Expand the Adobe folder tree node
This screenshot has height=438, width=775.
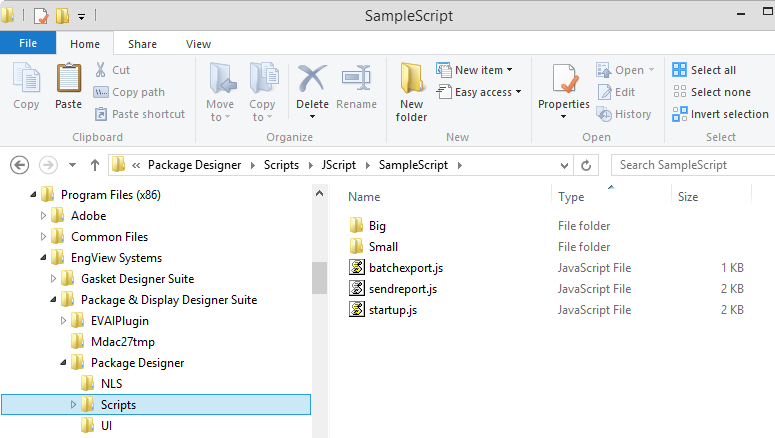(x=43, y=216)
